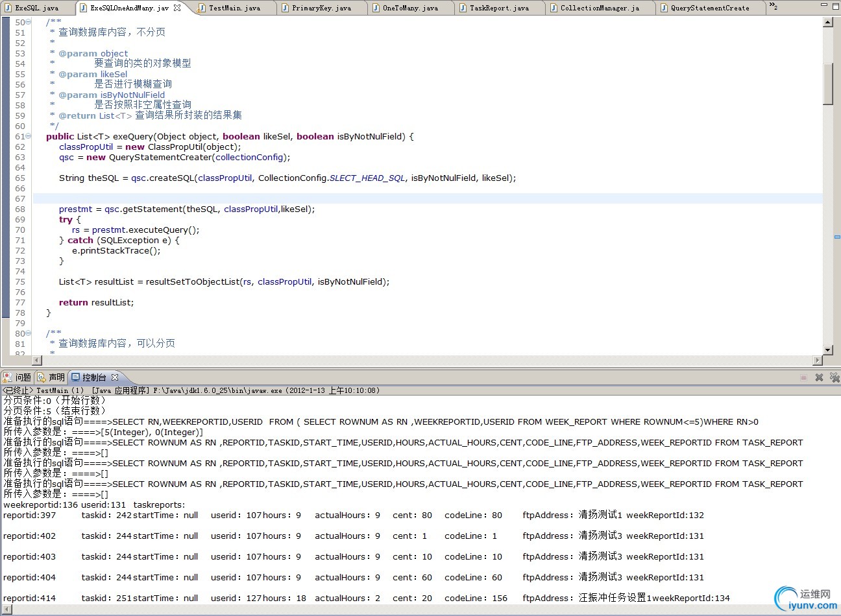Click the blue overview ruler marker
841x616 pixels.
coord(837,237)
